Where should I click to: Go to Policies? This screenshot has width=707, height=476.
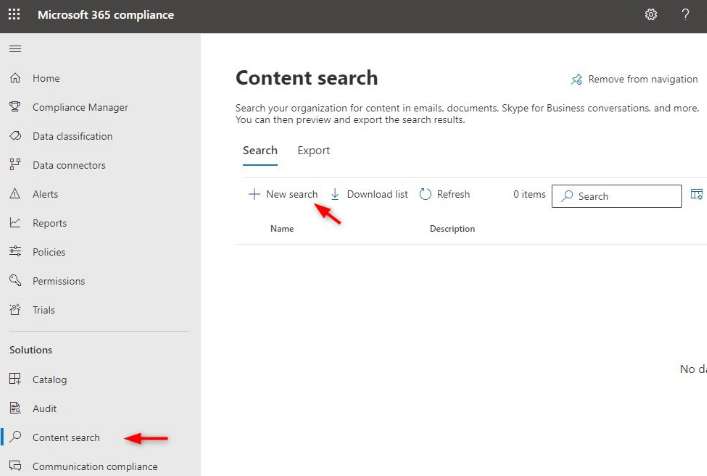49,252
